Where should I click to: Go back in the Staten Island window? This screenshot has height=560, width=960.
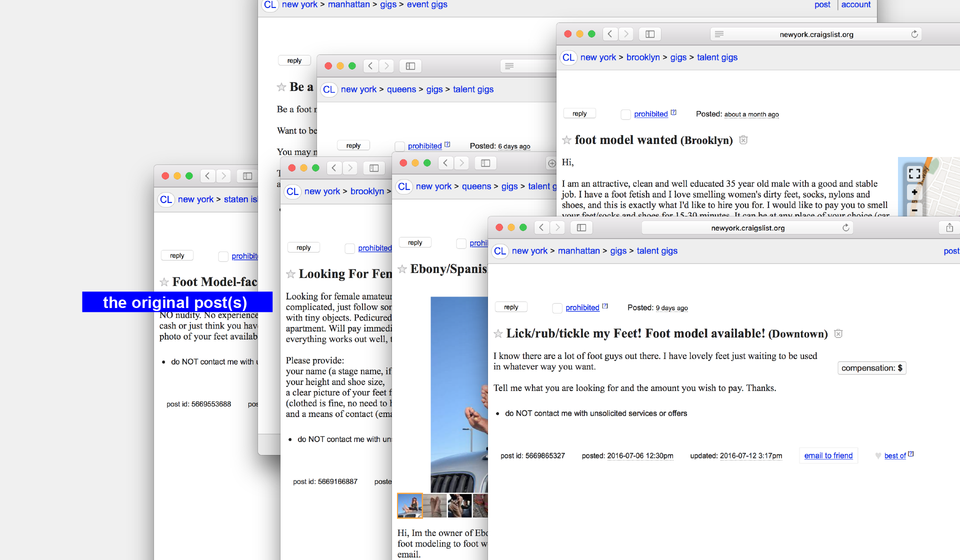coord(207,176)
